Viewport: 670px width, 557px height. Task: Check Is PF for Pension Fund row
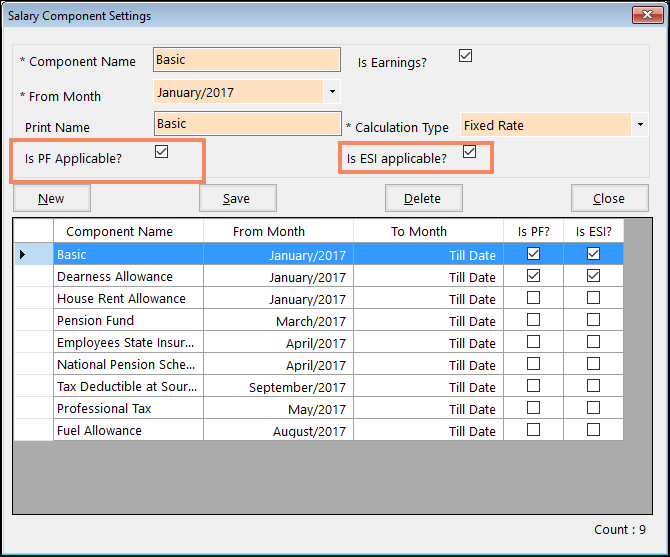pos(533,320)
